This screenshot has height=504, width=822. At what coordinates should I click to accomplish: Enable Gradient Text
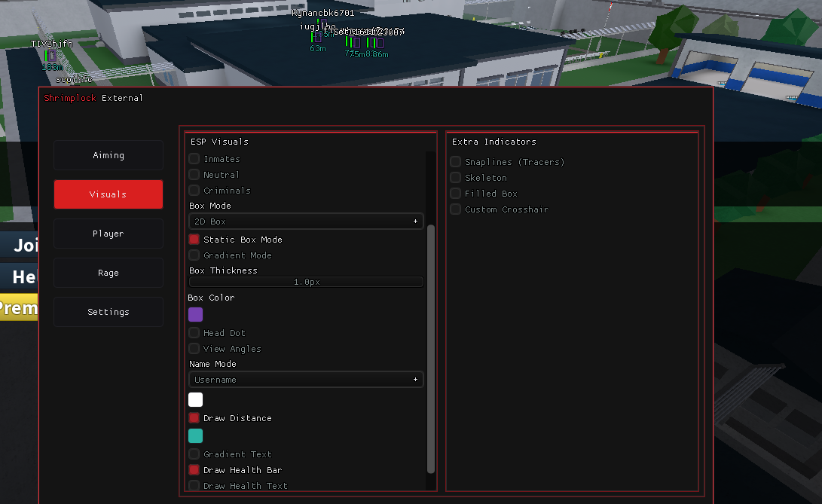[x=194, y=454]
